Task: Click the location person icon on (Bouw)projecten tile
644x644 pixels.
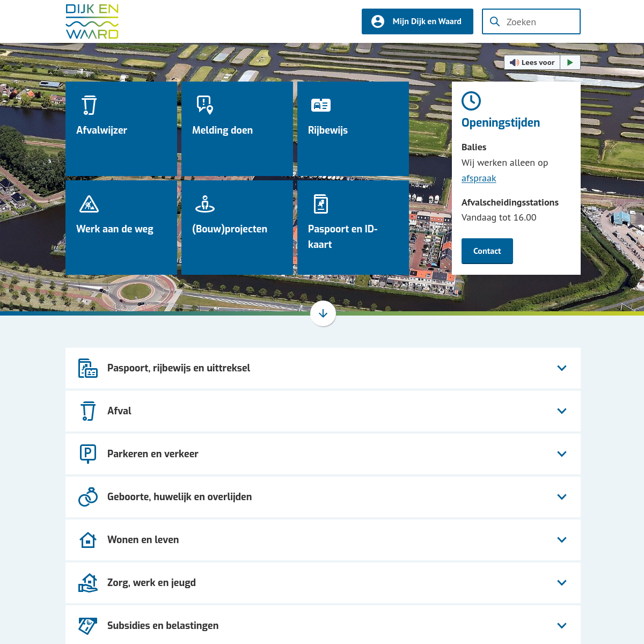Action: [x=205, y=204]
